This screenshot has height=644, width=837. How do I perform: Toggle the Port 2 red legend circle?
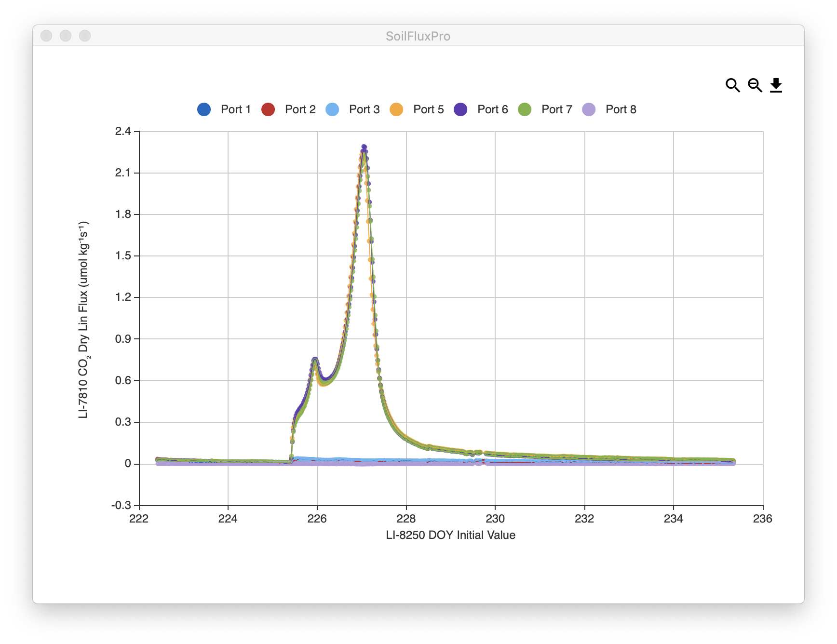coord(268,109)
